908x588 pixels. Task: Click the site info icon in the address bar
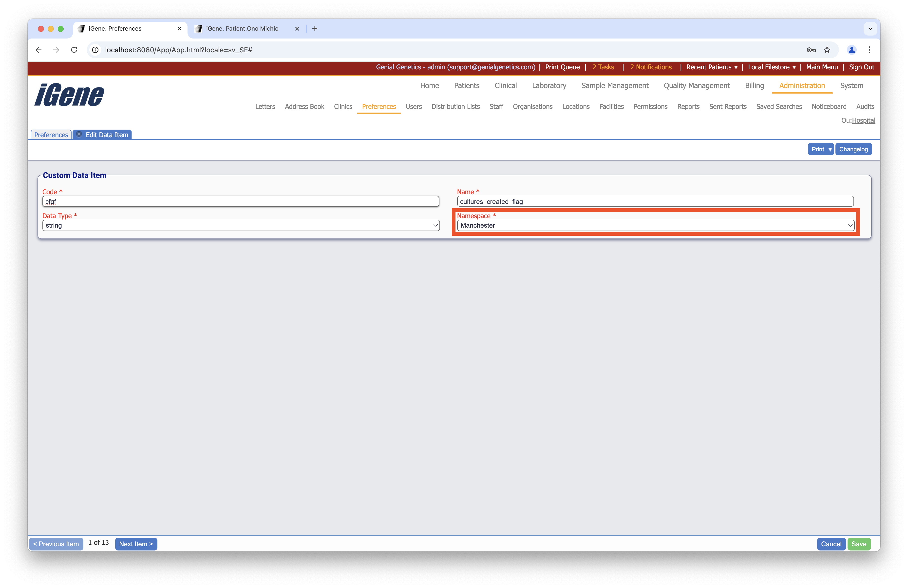[x=95, y=50]
